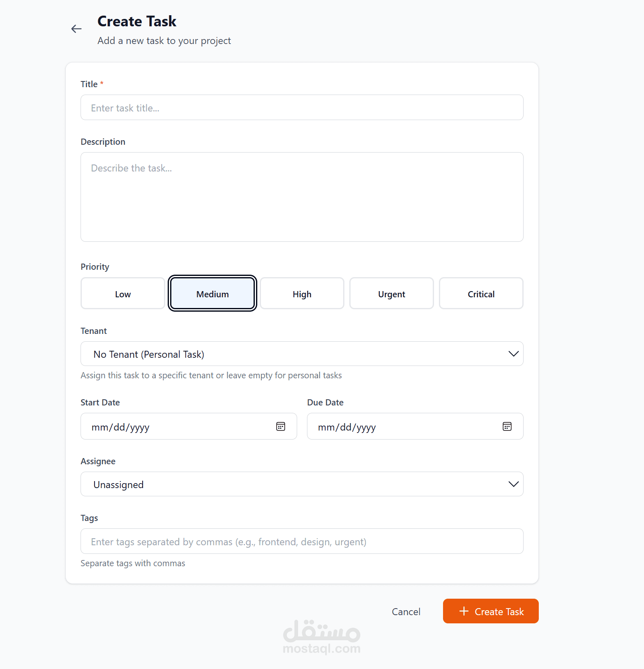Open the Start Date calendar picker icon

pos(281,426)
